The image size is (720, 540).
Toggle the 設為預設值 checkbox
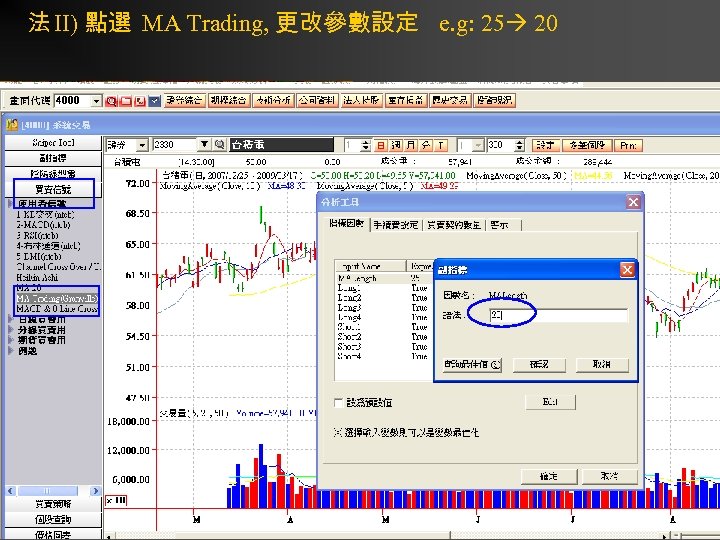click(339, 403)
